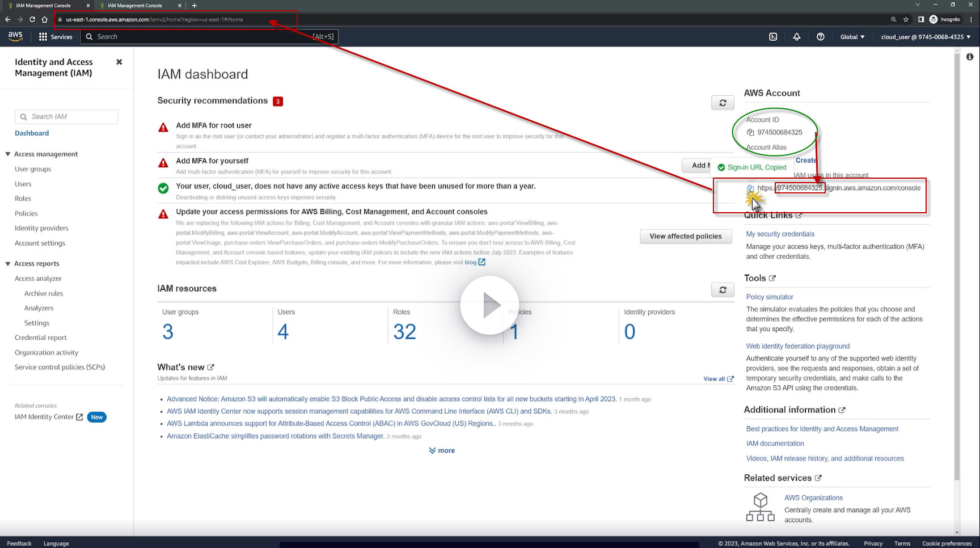Open browser zoom control icon
Screen dimensions: 980x548
tap(893, 19)
